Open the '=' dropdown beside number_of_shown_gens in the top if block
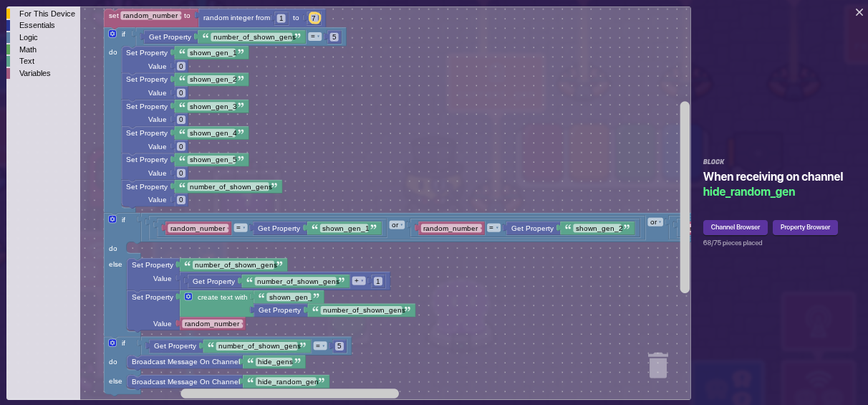 point(315,37)
